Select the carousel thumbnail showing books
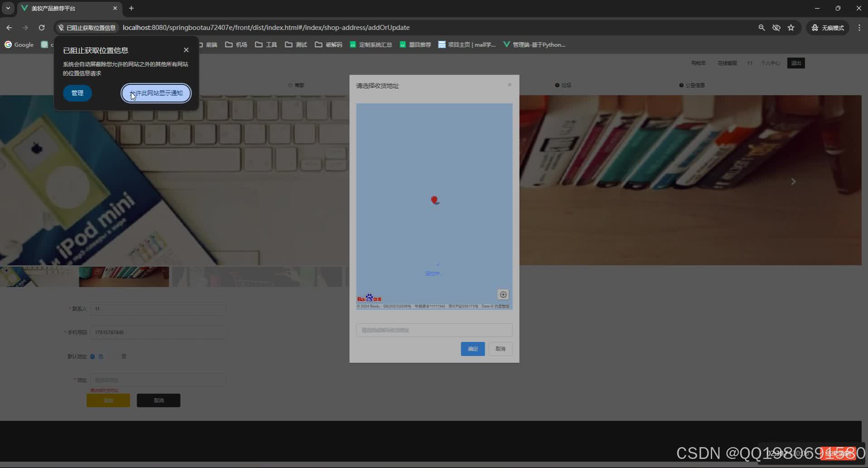 pyautogui.click(x=124, y=277)
